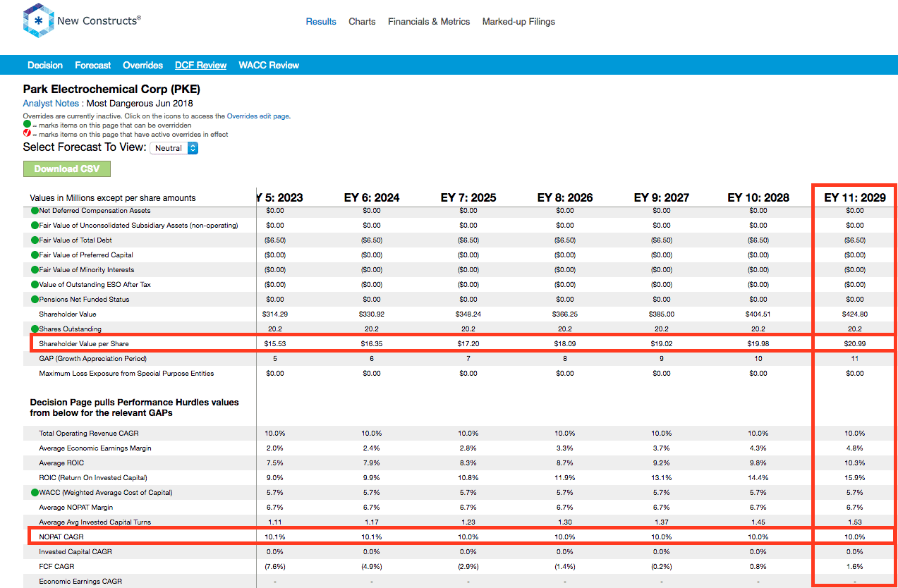Click the 1.53 invested capital turns cell
Viewport: 898px width, 588px height.
(855, 522)
